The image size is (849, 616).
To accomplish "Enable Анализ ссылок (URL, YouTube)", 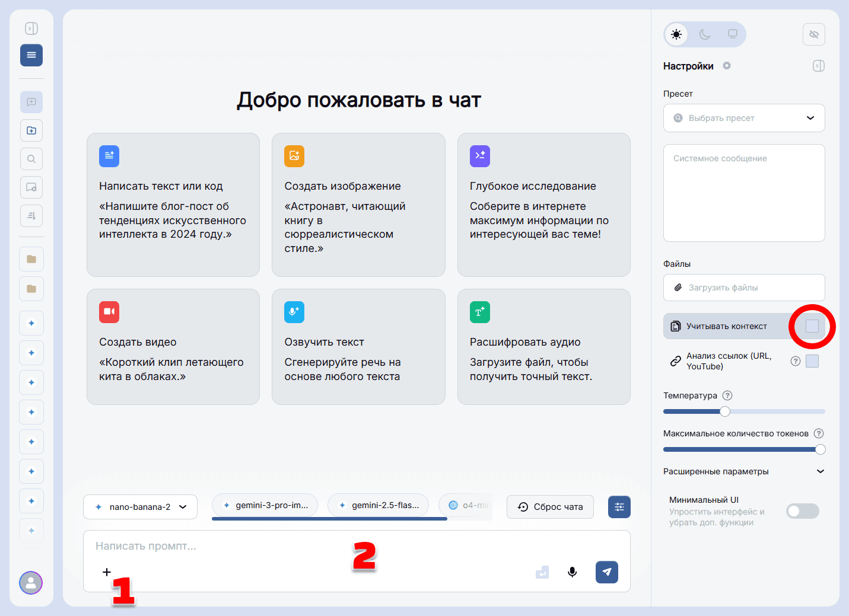I will click(812, 360).
